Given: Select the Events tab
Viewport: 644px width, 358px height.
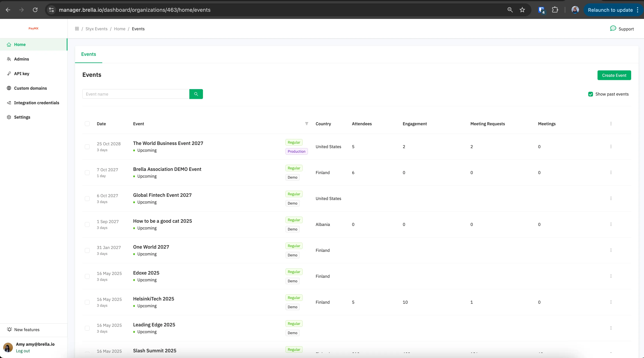Looking at the screenshot, I should click(88, 54).
